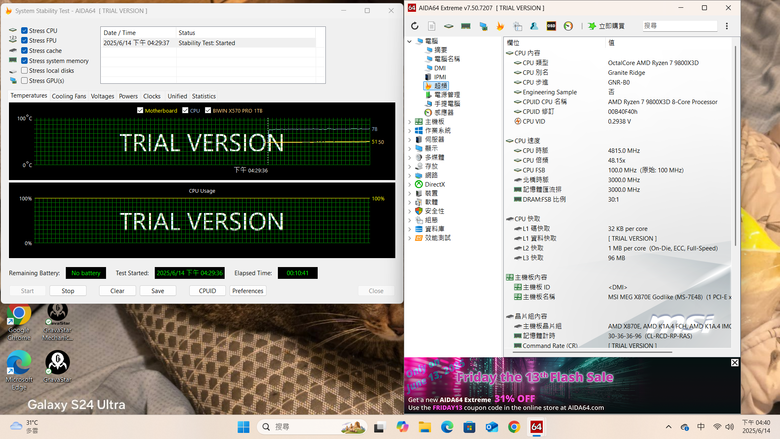Click the taskbar 搜尋 search box
The width and height of the screenshot is (780, 439).
click(312, 427)
